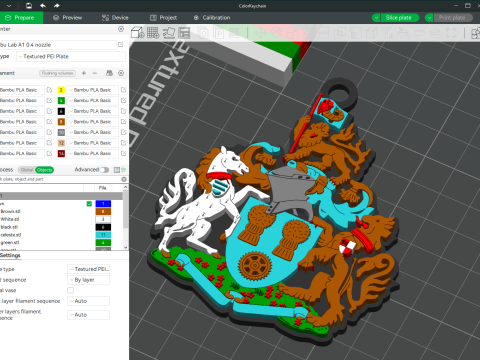Screen dimensions: 480x360
Task: Click green filament 4 color swatch
Action: (61, 100)
